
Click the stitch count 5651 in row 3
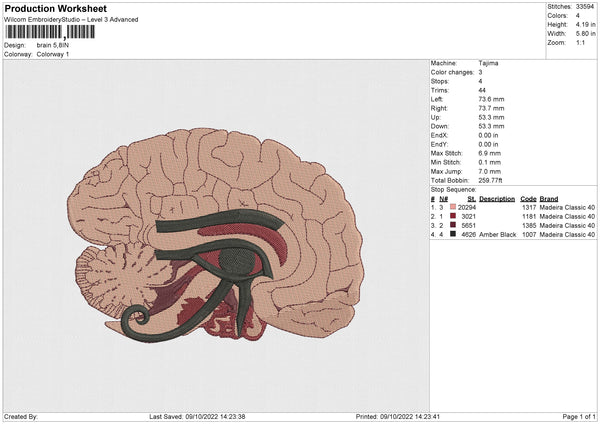pos(469,225)
